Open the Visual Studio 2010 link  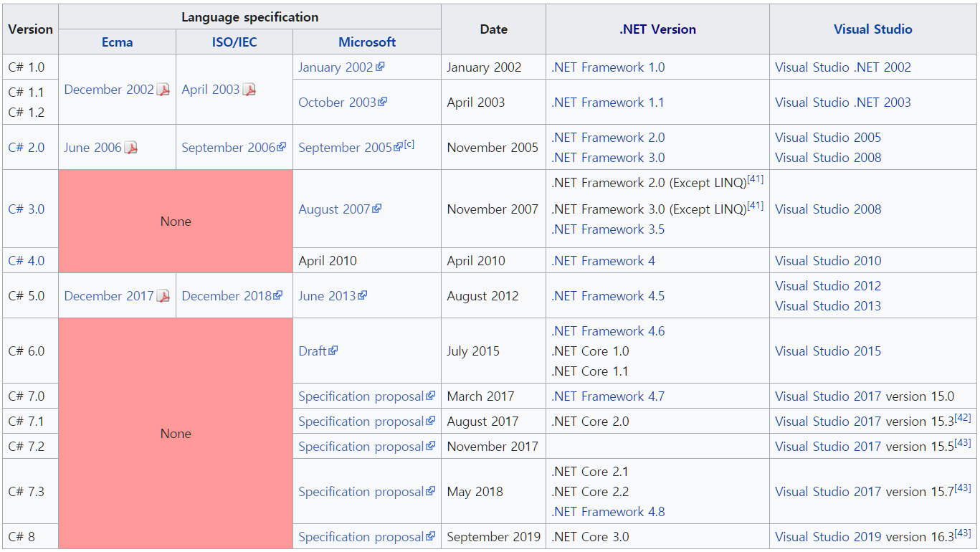pyautogui.click(x=828, y=261)
